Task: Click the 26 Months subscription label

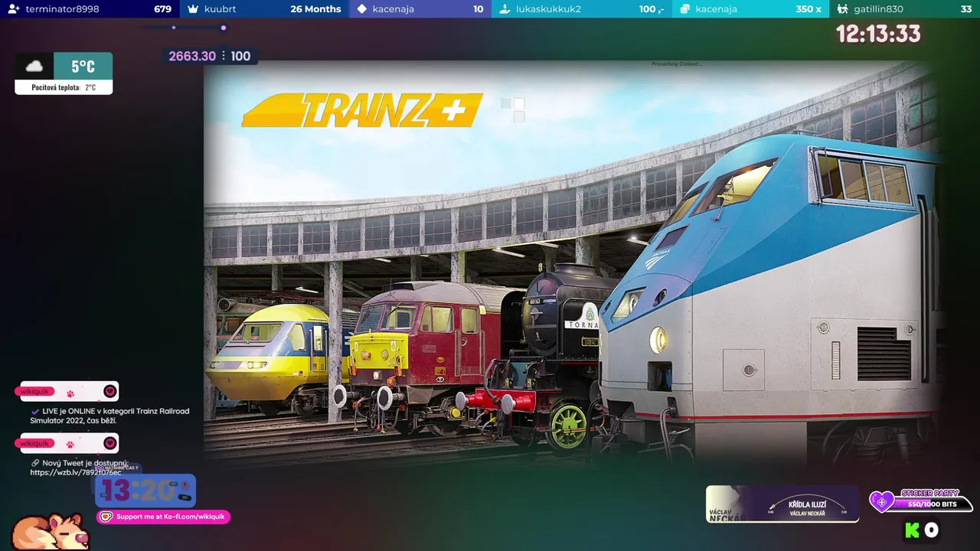Action: (315, 9)
